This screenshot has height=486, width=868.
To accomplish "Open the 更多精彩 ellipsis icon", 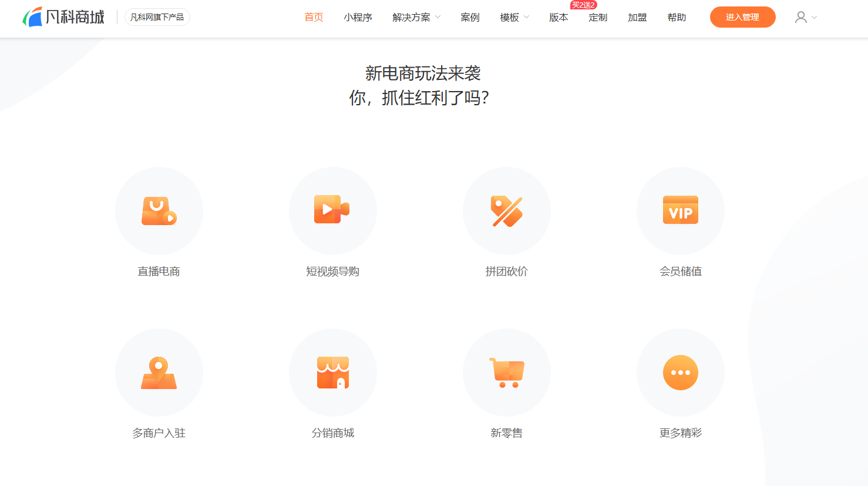I will pyautogui.click(x=681, y=373).
